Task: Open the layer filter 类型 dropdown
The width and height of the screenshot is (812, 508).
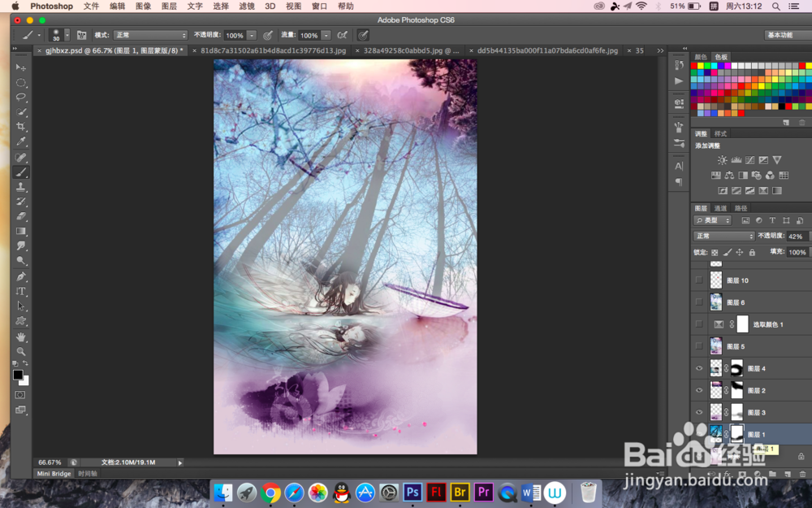Action: tap(712, 220)
